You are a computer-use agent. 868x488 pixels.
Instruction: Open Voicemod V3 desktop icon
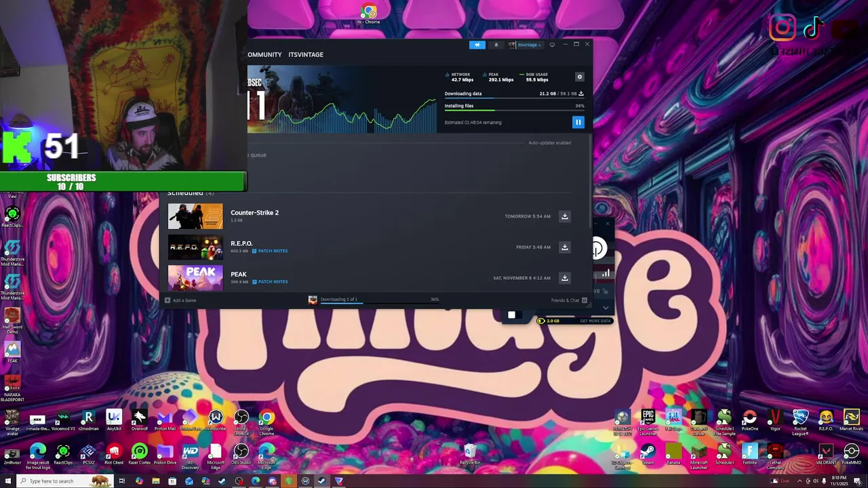point(63,421)
